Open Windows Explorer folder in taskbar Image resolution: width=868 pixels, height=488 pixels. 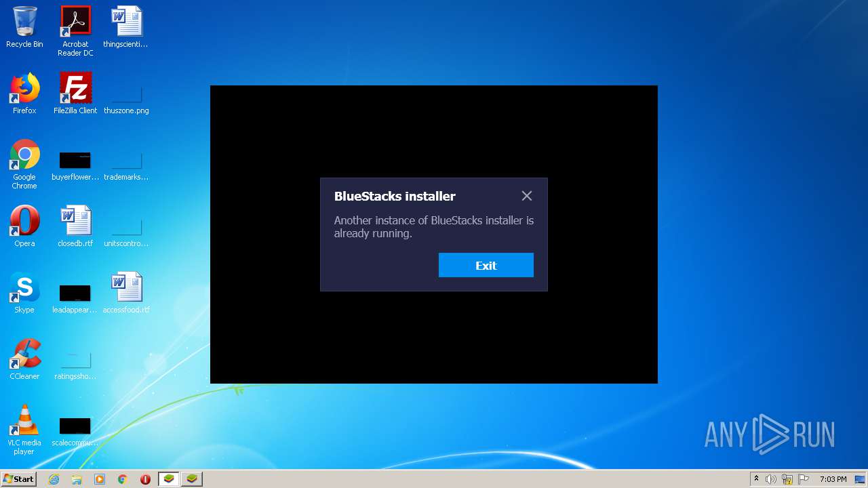pyautogui.click(x=77, y=479)
